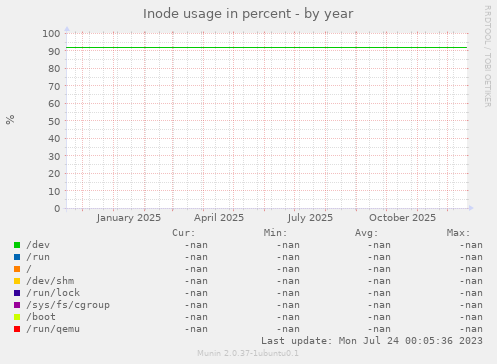Click the green /dev legend color swatch
Viewport: 497px width, 364px height.
tap(17, 245)
